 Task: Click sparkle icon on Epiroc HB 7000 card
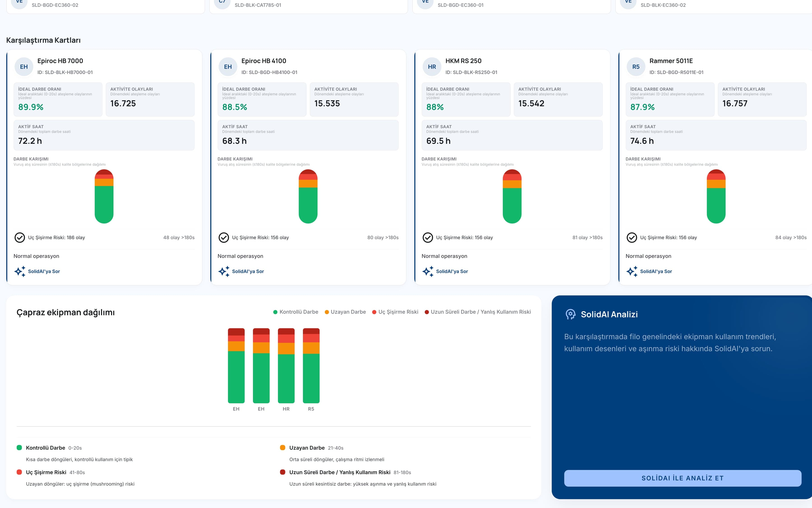point(20,271)
